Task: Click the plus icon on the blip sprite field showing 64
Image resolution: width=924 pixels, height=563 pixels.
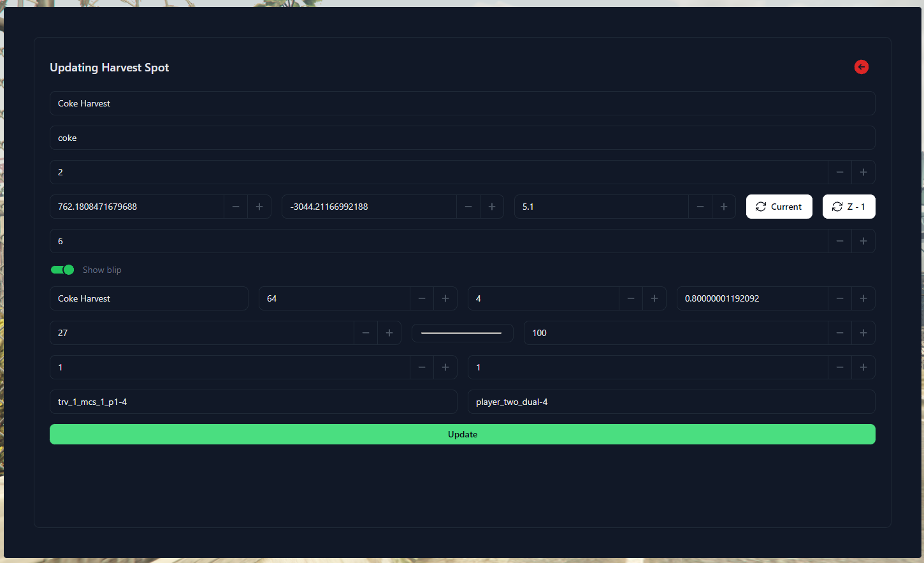Action: [x=445, y=298]
